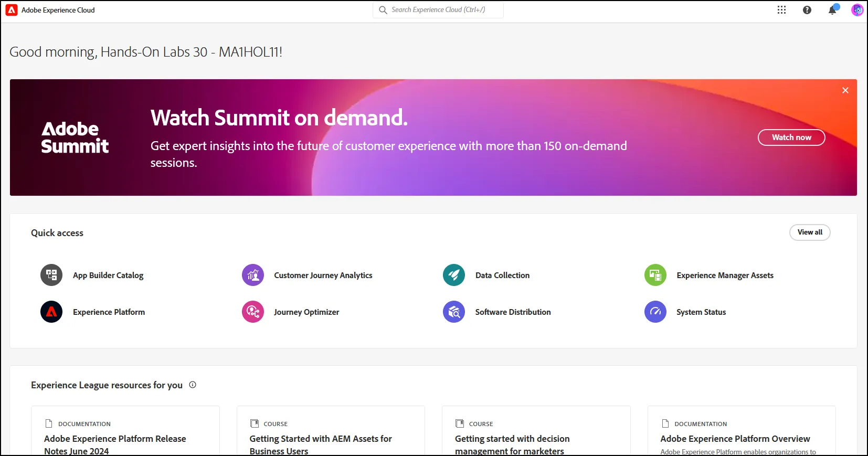The image size is (868, 456).
Task: Open the Journey Optimizer link
Action: click(306, 312)
